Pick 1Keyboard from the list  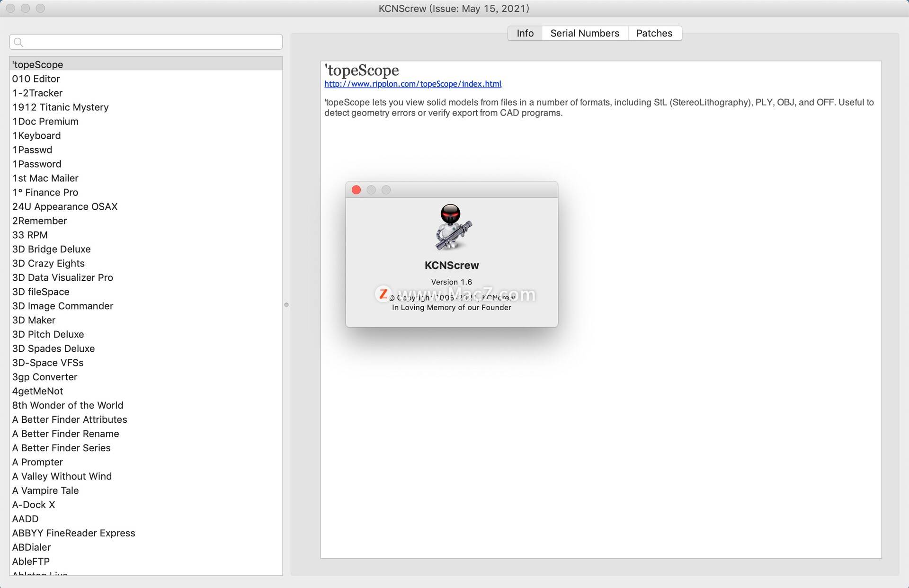146,135
